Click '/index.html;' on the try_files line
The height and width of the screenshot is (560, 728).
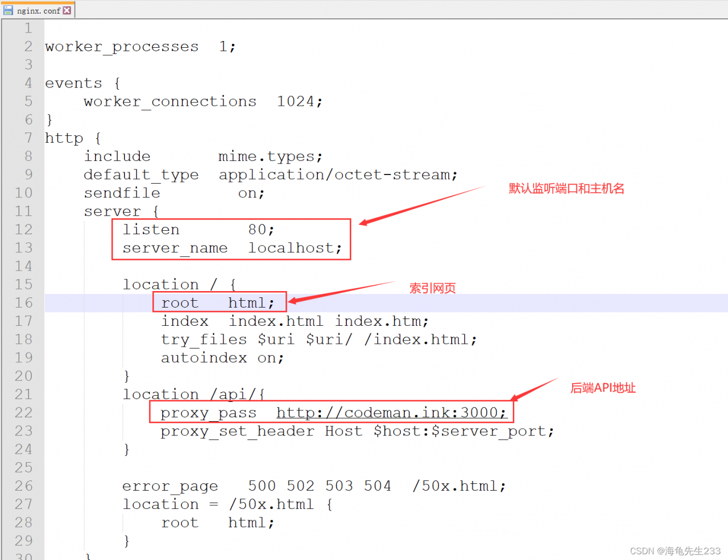[420, 340]
